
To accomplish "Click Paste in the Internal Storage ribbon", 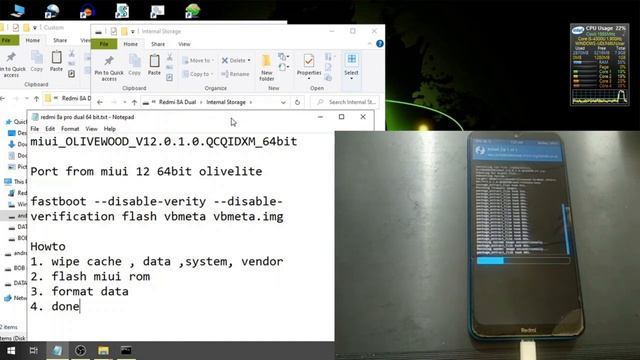I will (154, 64).
